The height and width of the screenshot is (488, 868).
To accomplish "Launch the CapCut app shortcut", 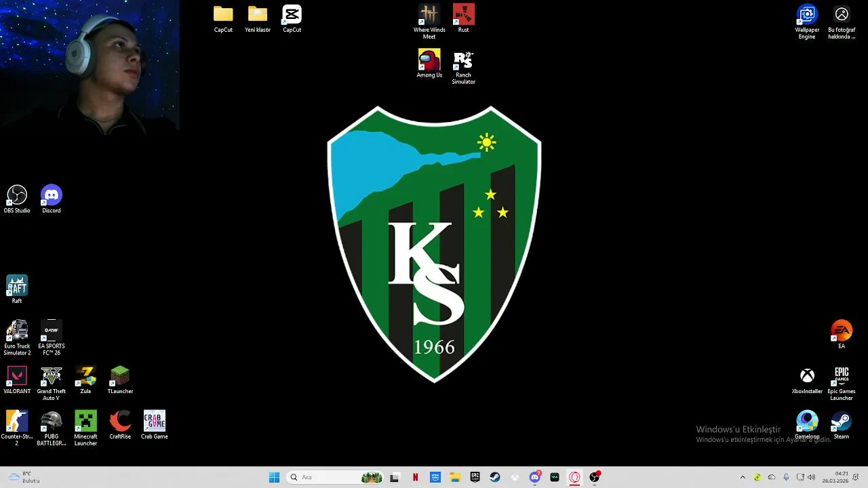I will (292, 19).
